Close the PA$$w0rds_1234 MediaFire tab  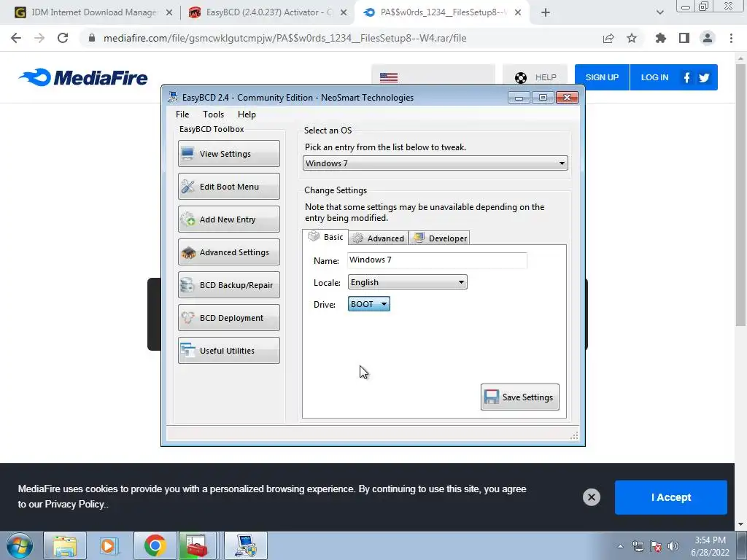pyautogui.click(x=518, y=12)
